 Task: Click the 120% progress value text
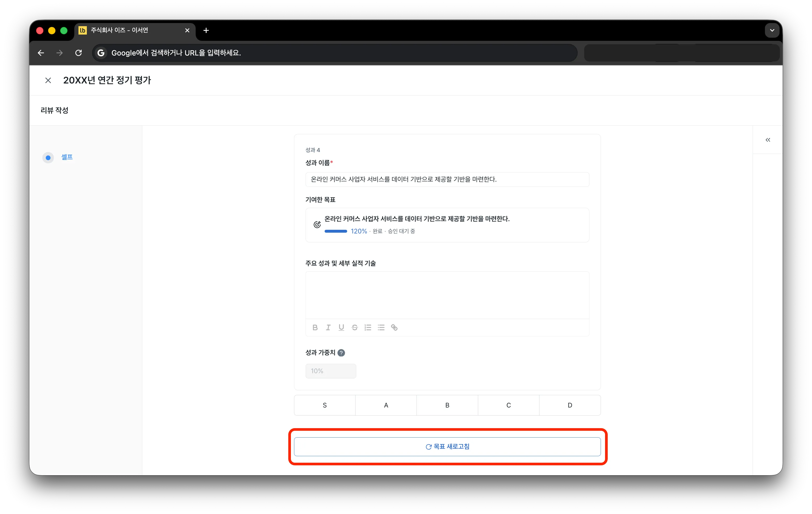(x=359, y=231)
